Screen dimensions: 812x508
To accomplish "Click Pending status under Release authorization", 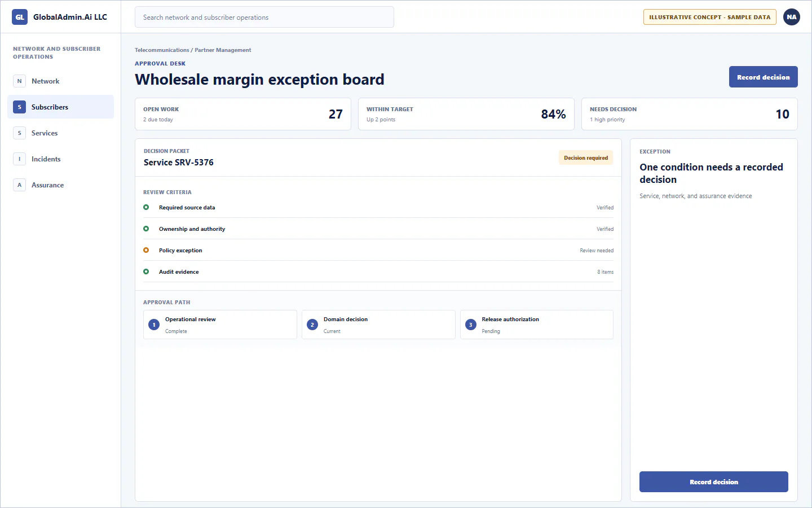I will tap(491, 331).
